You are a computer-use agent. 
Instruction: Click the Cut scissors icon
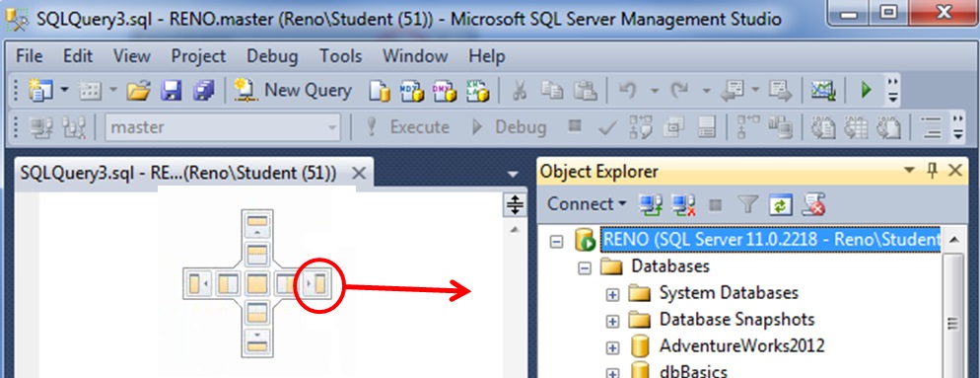coord(519,92)
